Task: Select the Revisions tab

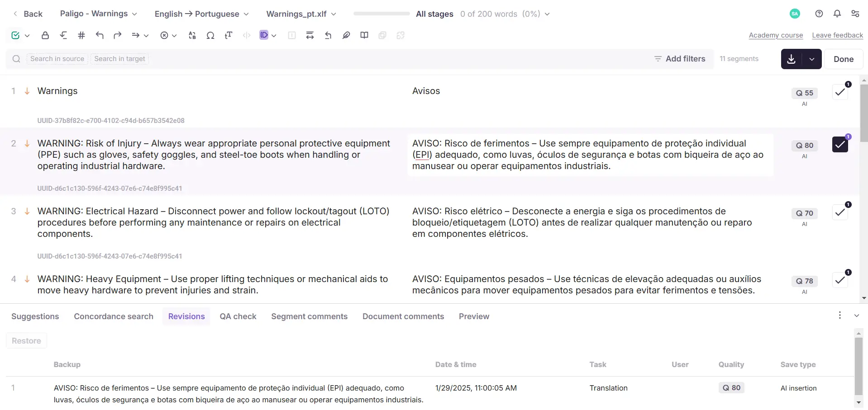Action: (x=186, y=316)
